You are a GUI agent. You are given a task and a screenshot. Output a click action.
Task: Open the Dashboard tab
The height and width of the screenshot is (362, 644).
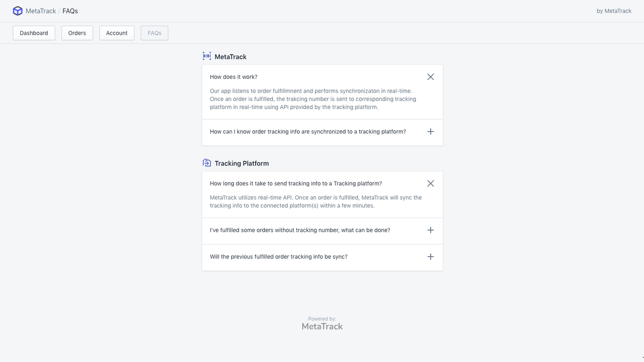pyautogui.click(x=34, y=33)
